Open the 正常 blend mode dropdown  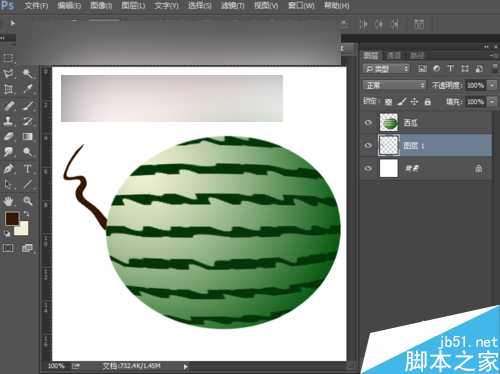click(394, 85)
